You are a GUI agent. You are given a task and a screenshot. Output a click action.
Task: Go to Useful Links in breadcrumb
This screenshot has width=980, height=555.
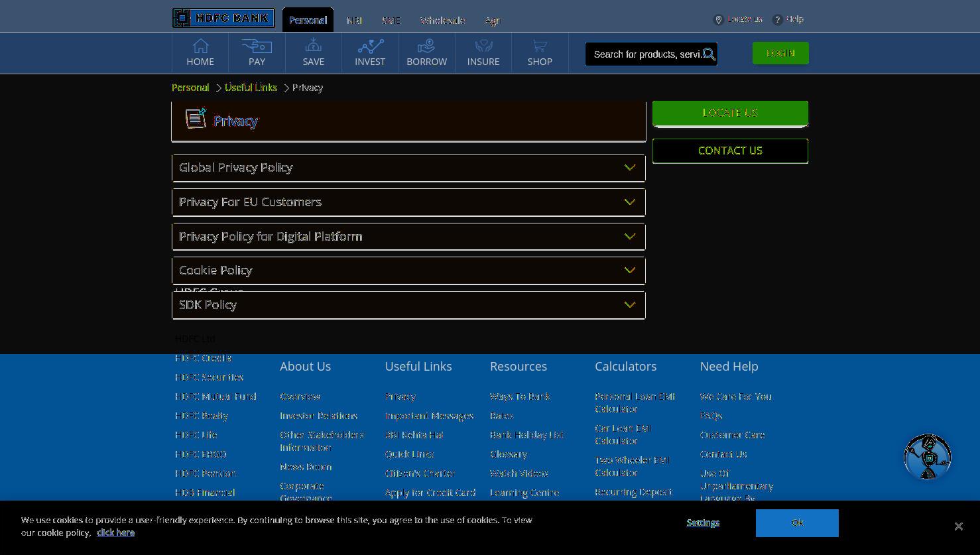[x=251, y=88]
